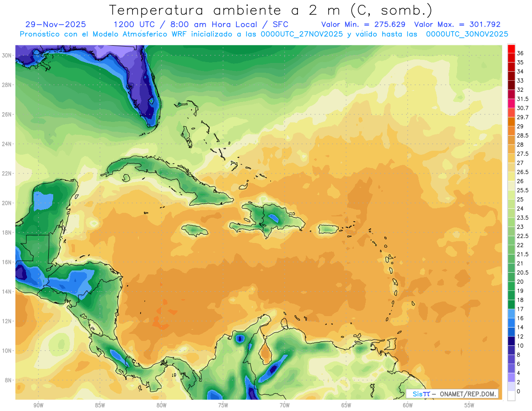Click the pale yellow legend band between 27 and 26.5
Image resolution: width=532 pixels, height=411 pixels.
point(511,168)
